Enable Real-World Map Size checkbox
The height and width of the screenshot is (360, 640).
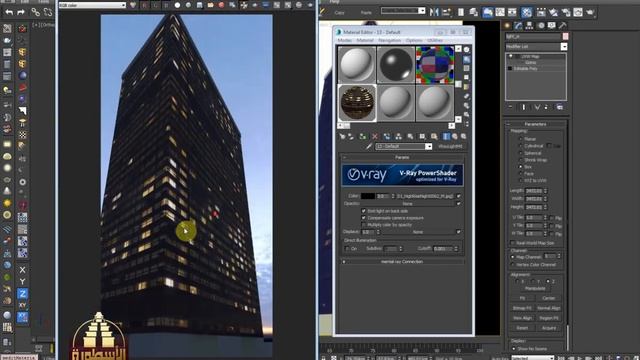[513, 243]
